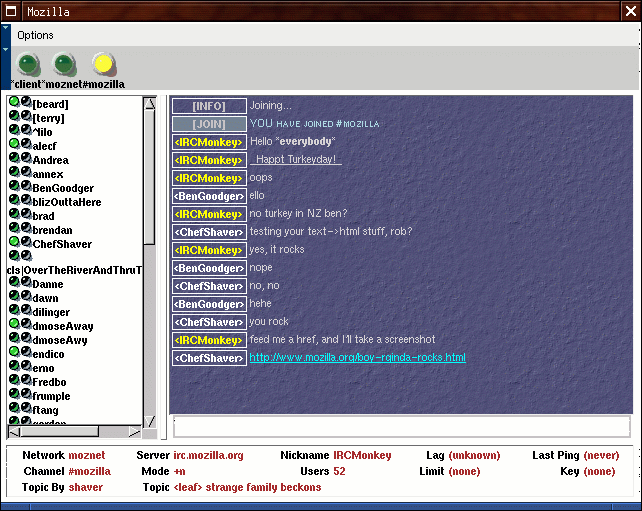The image size is (642, 511).
Task: Select user endico in the list
Action: coord(48,354)
